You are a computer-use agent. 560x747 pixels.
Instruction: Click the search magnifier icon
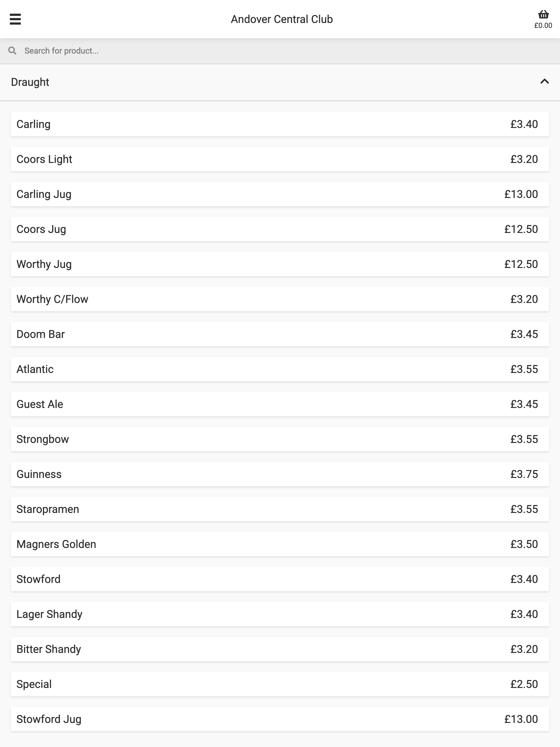[13, 51]
